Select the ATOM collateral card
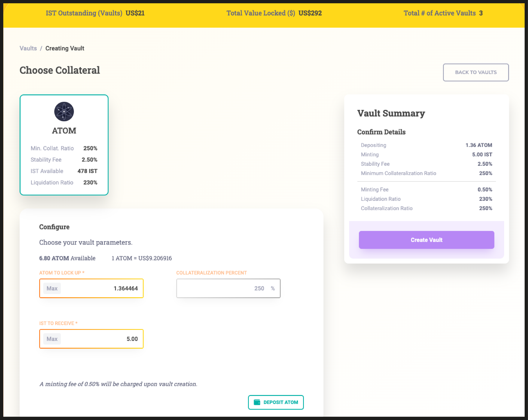Image resolution: width=528 pixels, height=420 pixels. [64, 145]
